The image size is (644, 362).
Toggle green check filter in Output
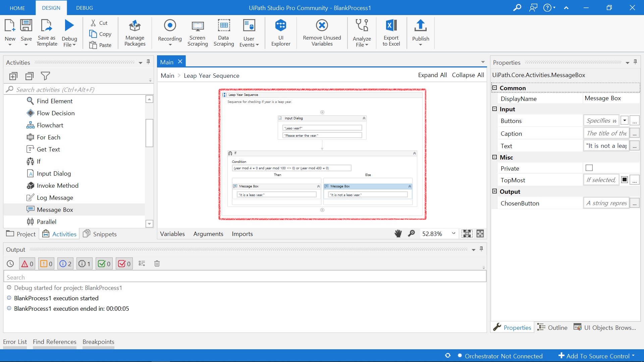[104, 264]
